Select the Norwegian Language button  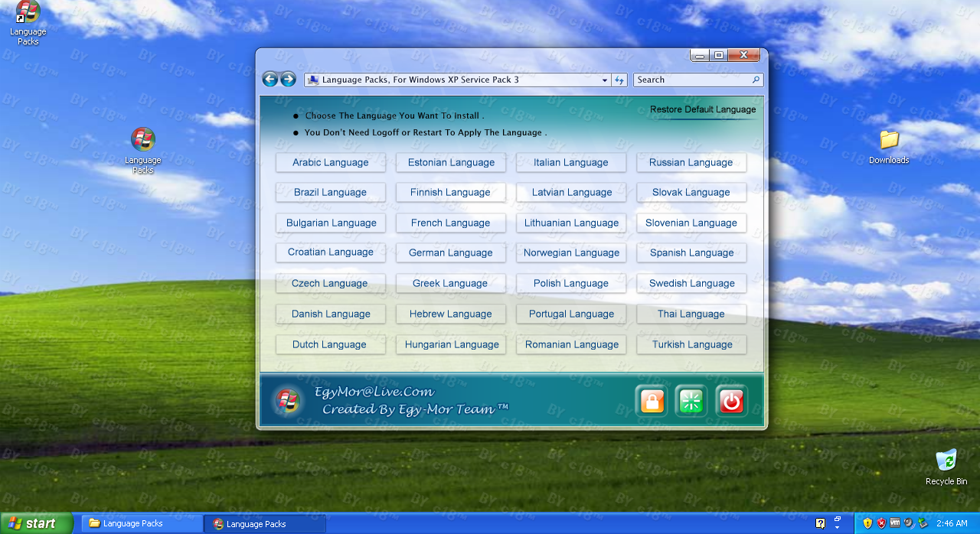click(x=571, y=252)
